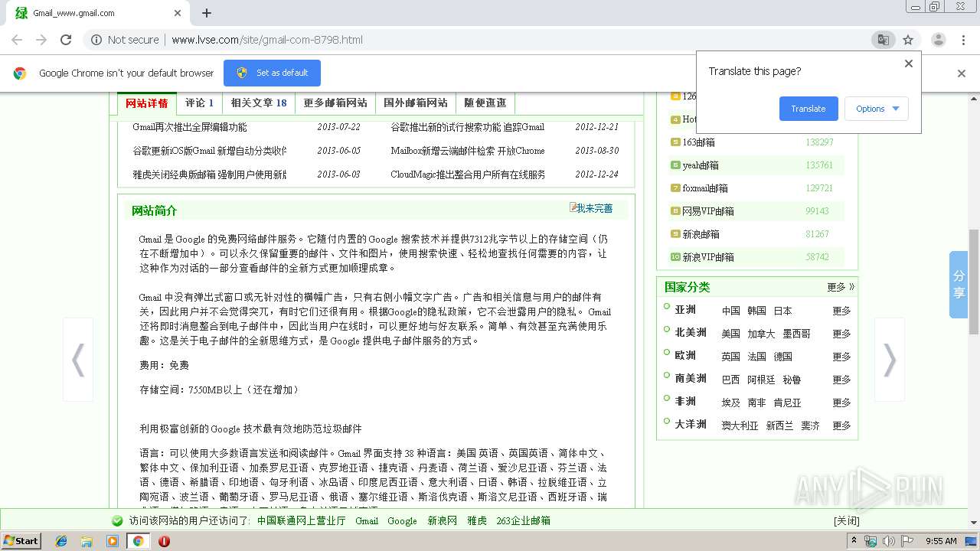Select 中国 country link
The image size is (980, 551).
(731, 311)
